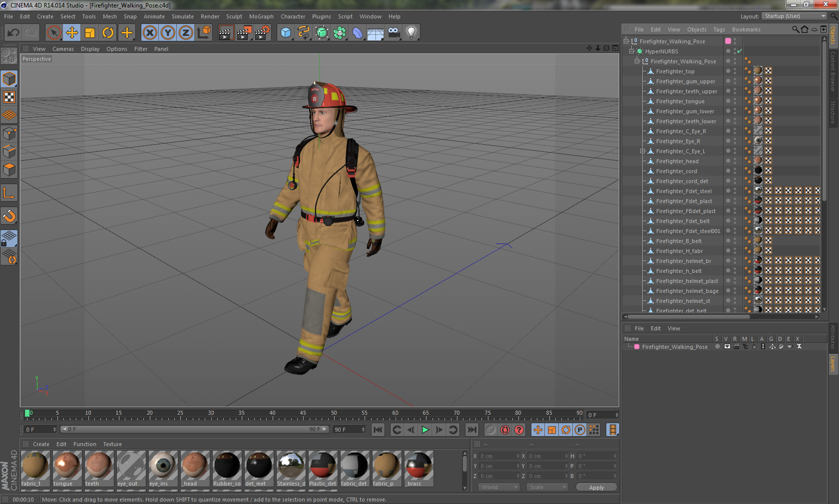
Task: Select the Firefighter_cord object row
Action: coord(677,171)
